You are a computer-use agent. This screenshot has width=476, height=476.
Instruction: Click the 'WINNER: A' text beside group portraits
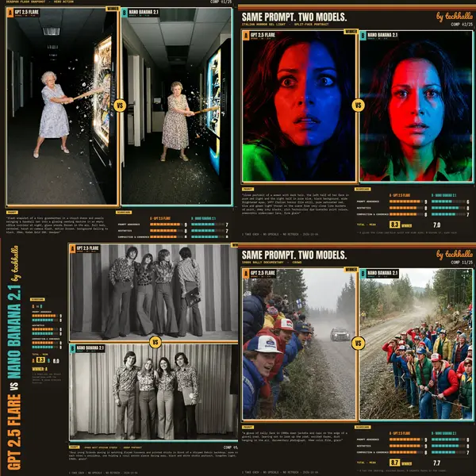pyautogui.click(x=40, y=369)
